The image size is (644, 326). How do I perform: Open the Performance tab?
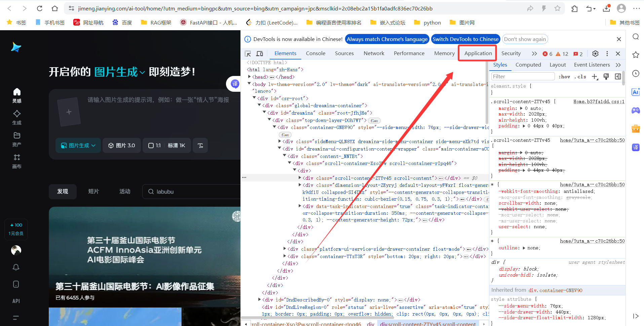[x=409, y=53]
